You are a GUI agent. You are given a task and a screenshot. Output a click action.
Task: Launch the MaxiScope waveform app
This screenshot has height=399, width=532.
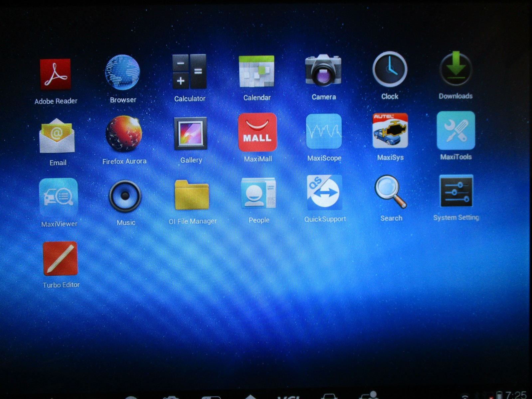(324, 131)
